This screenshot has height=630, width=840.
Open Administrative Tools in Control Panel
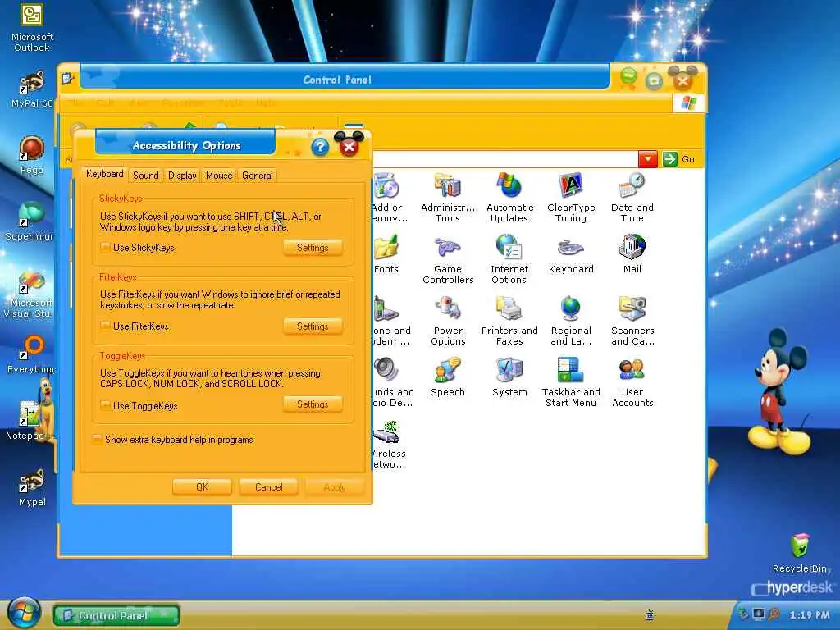point(448,197)
